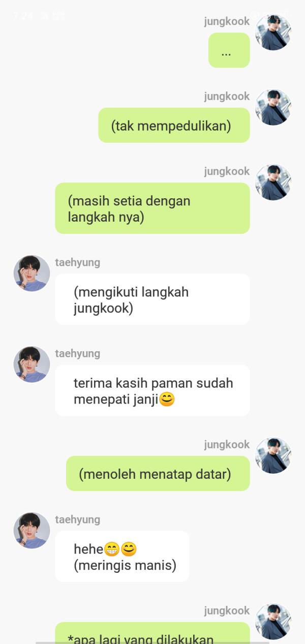
Task: Select the "(menoleh menatap datar)" bubble
Action: 158,474
